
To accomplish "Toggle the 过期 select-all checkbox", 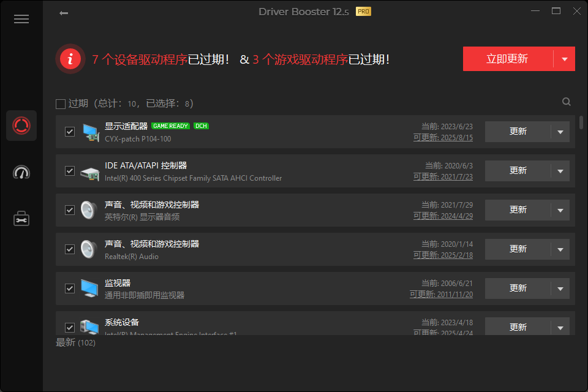I will coord(61,104).
